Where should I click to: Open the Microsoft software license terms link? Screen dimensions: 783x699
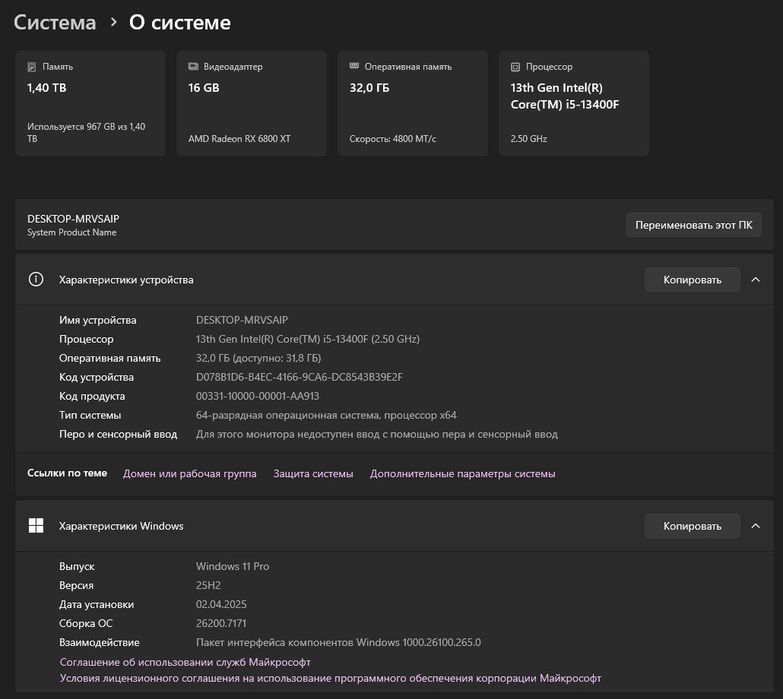[330, 678]
